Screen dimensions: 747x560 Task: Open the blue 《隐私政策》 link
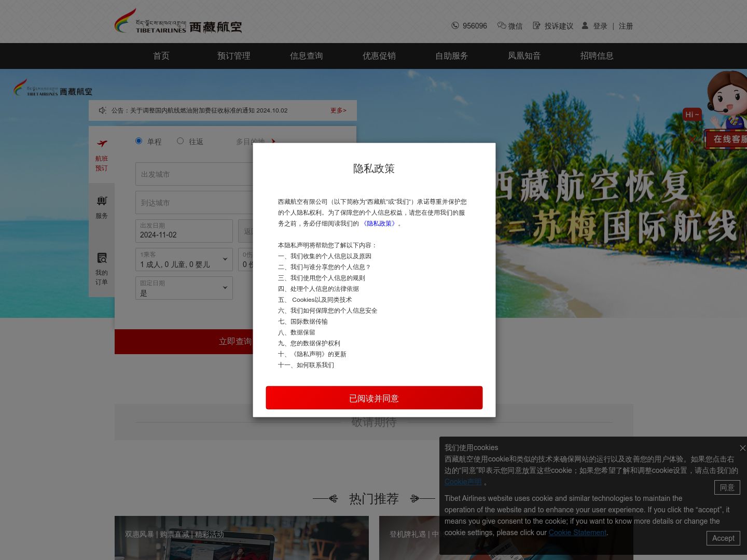pos(379,223)
